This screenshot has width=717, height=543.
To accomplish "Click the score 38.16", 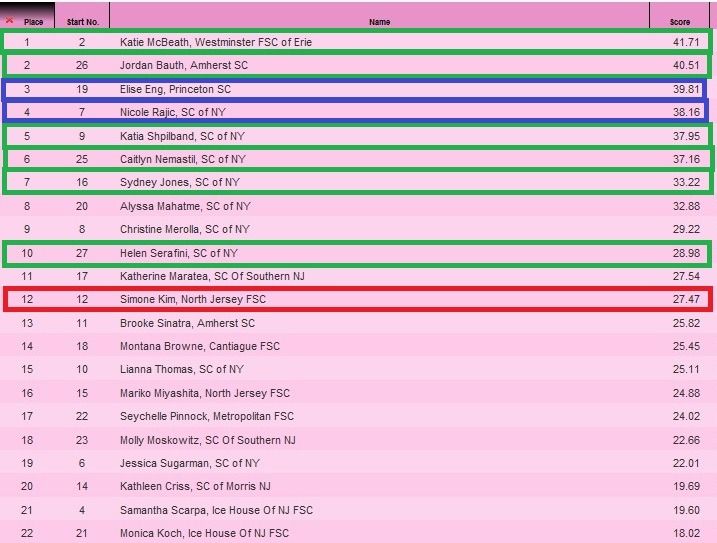I will (x=686, y=112).
